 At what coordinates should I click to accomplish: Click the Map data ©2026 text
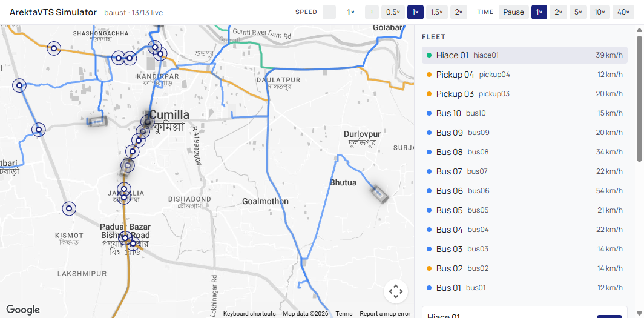point(306,314)
